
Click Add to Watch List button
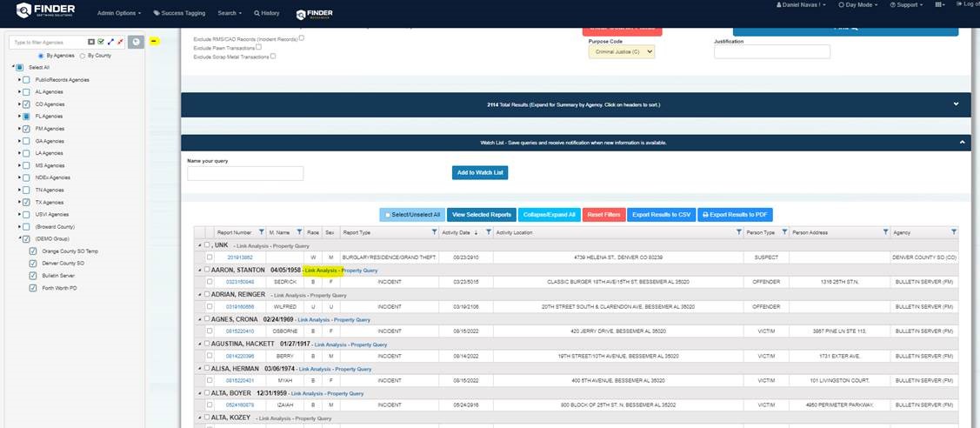click(x=480, y=172)
